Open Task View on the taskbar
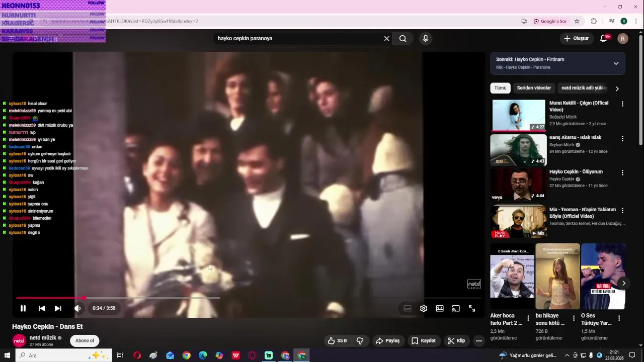644x362 pixels. coord(120,355)
